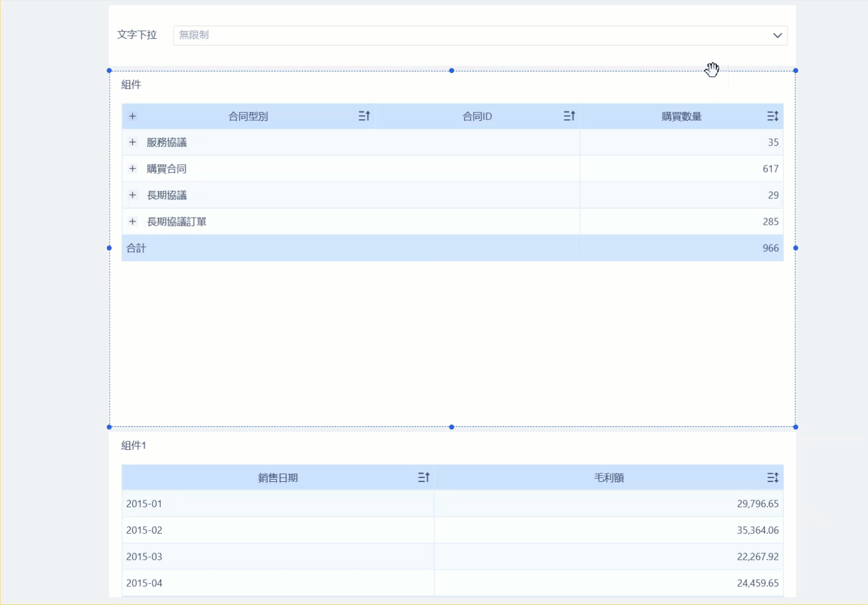Image resolution: width=868 pixels, height=605 pixels.
Task: Click the 購買數量 column header label
Action: coord(681,116)
